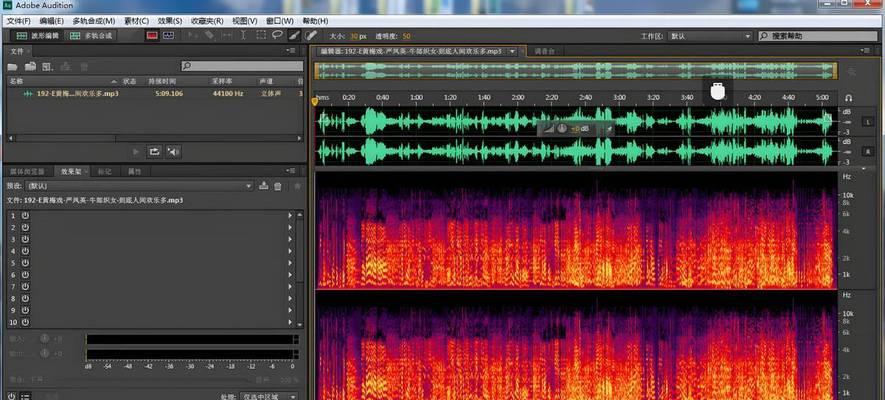Toggle power for effect slot 7

pos(25,287)
